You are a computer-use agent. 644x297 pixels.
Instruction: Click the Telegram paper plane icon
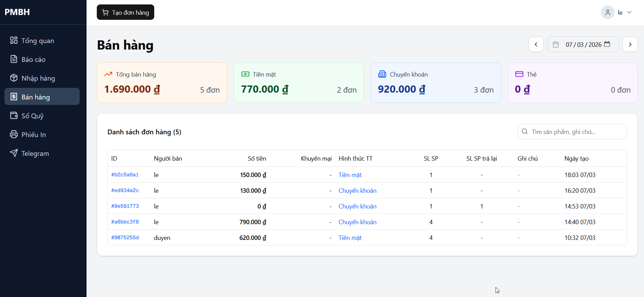pos(14,153)
